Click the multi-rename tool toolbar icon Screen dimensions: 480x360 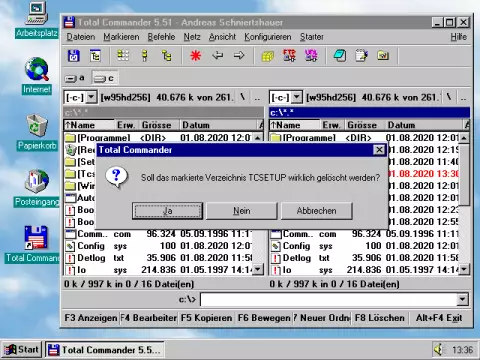point(340,56)
